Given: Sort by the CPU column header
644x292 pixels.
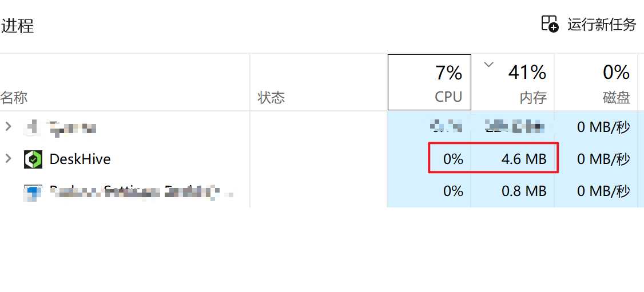Looking at the screenshot, I should pyautogui.click(x=448, y=97).
